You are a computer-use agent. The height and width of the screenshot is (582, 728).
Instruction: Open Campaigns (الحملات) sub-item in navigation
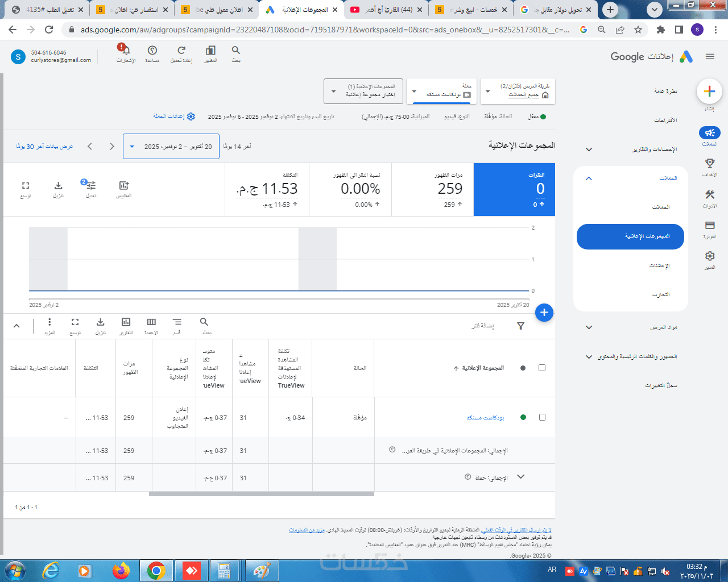(x=661, y=207)
